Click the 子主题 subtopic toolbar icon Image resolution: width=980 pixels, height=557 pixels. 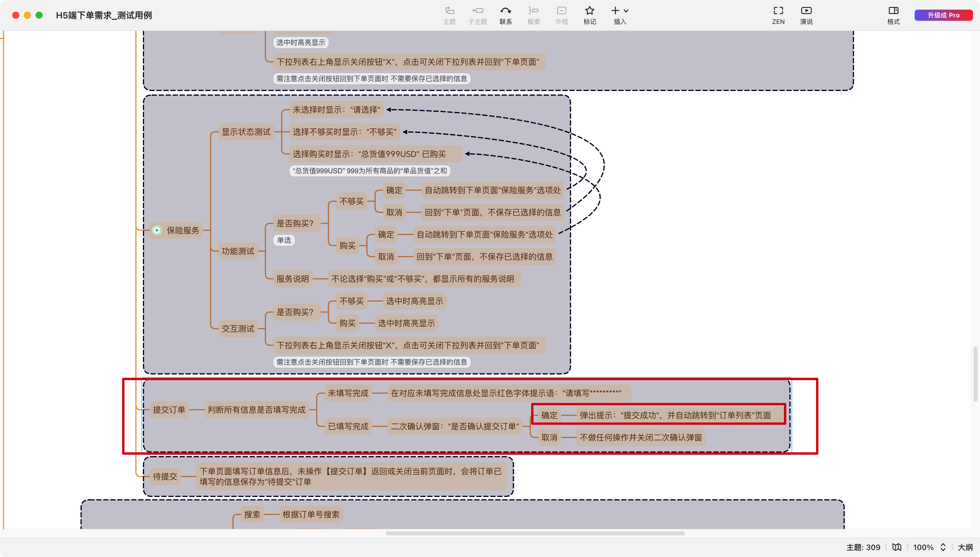coord(477,11)
